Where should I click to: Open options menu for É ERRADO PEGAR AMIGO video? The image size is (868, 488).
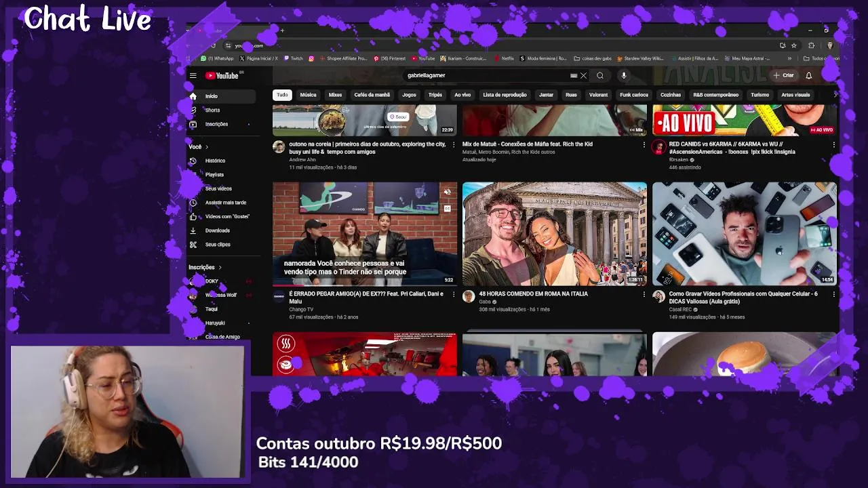coord(454,294)
